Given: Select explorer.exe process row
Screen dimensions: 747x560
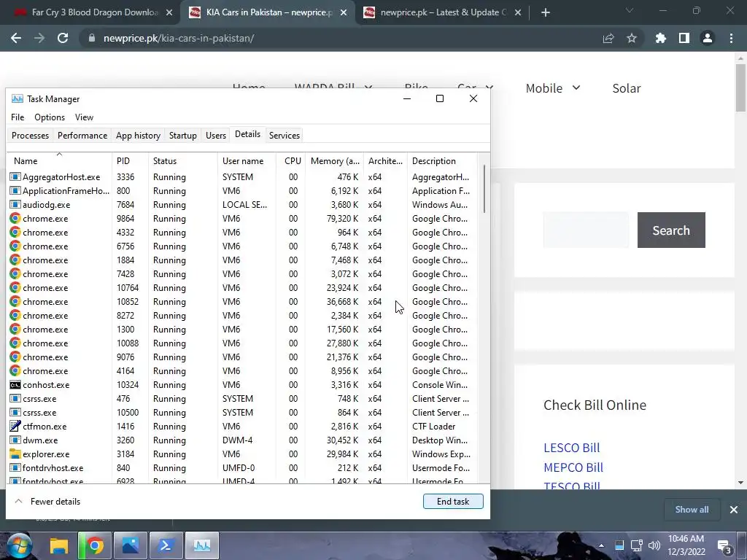Looking at the screenshot, I should pyautogui.click(x=242, y=454).
